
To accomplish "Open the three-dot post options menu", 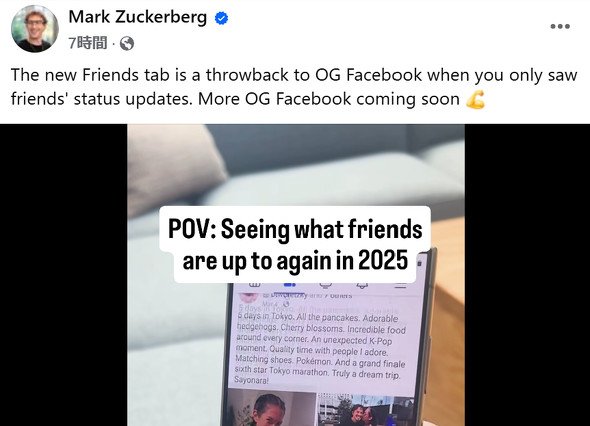I will click(560, 26).
